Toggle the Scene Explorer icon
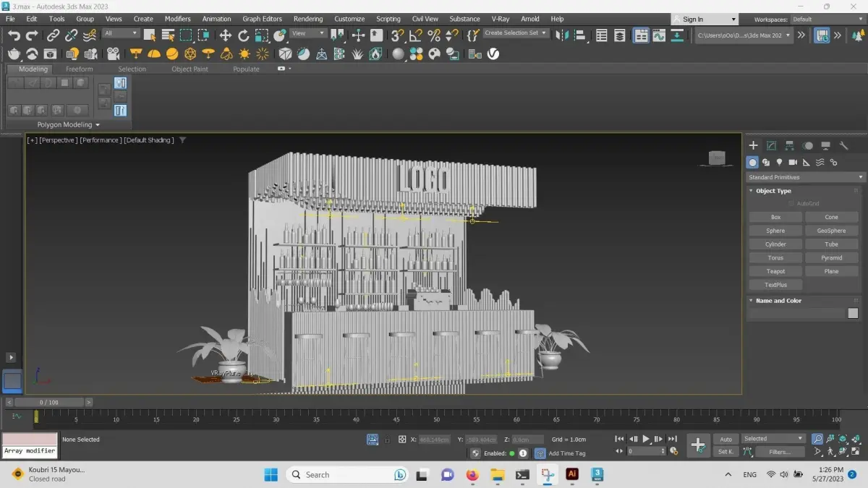The height and width of the screenshot is (488, 868). coord(602,35)
